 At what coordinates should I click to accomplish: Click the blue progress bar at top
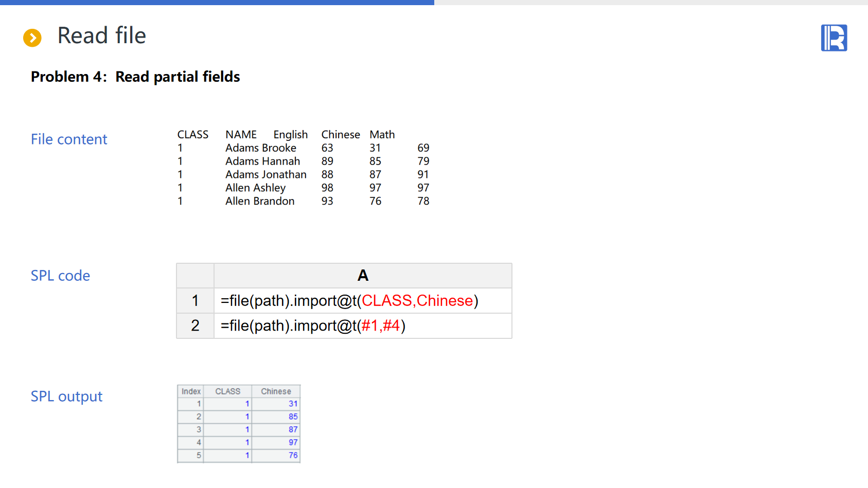pos(216,3)
